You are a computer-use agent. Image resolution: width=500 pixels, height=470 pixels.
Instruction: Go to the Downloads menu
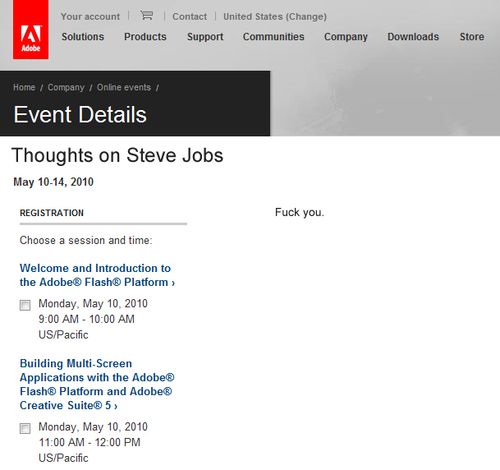pos(413,37)
